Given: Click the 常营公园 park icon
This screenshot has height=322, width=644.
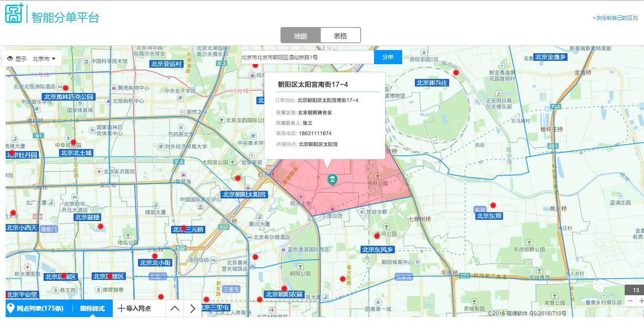Looking at the screenshot, I should 555,296.
